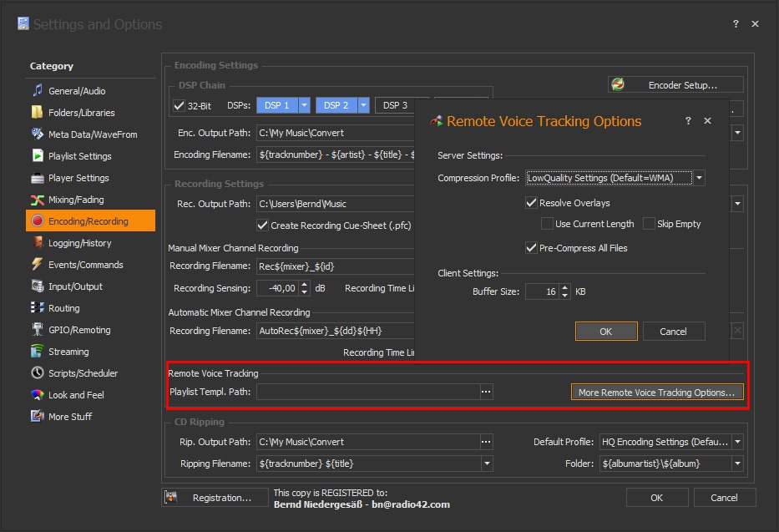Click the Playlist Templ. Path field
The width and height of the screenshot is (779, 532).
coord(368,392)
